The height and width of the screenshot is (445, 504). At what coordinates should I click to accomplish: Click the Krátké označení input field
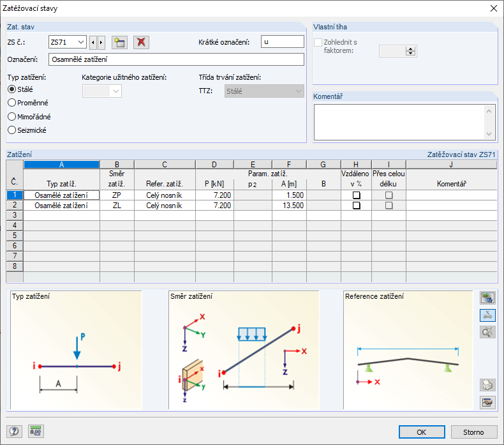(x=283, y=42)
